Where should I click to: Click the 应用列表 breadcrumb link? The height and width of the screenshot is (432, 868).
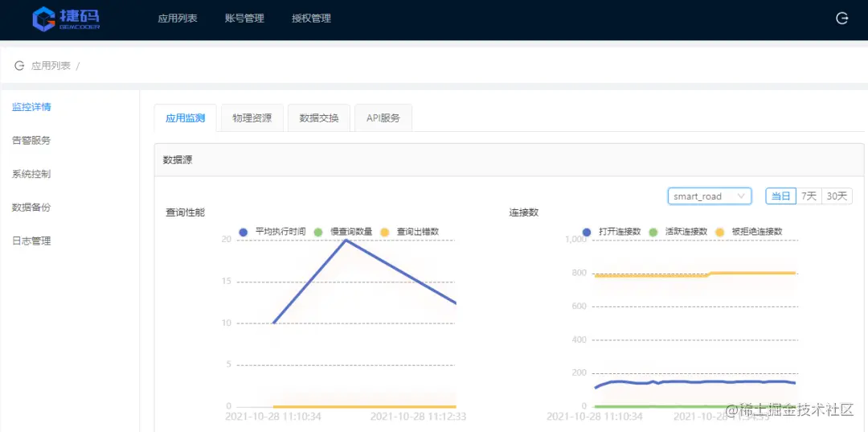pyautogui.click(x=51, y=66)
